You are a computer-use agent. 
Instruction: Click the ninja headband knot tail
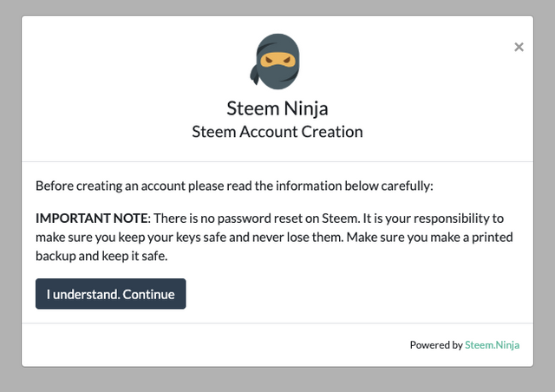[x=254, y=74]
